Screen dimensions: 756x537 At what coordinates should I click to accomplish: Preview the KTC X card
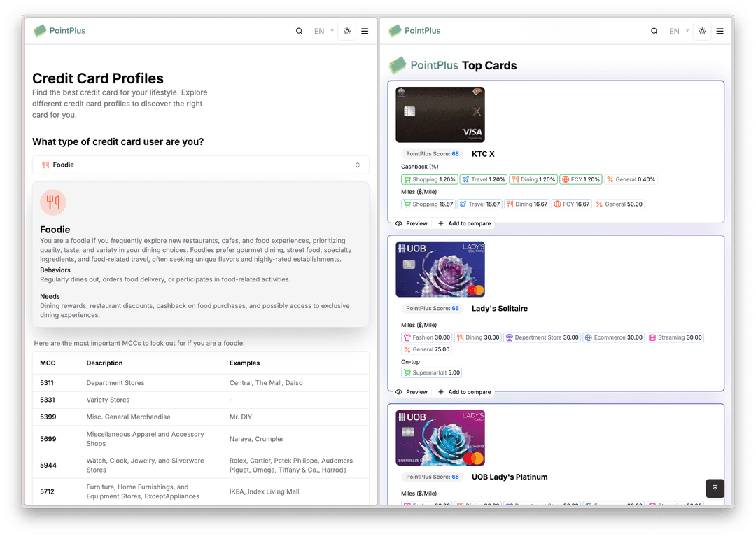412,223
